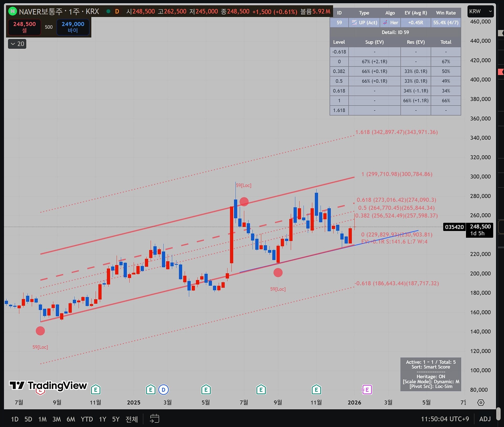Click the vertical scrollbar handle at right edge

coord(498,414)
